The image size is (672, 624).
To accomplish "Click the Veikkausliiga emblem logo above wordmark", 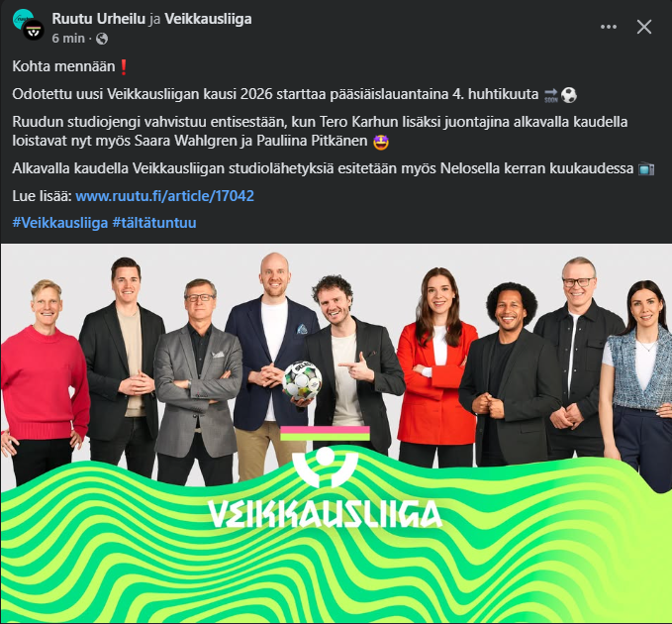I will point(325,457).
